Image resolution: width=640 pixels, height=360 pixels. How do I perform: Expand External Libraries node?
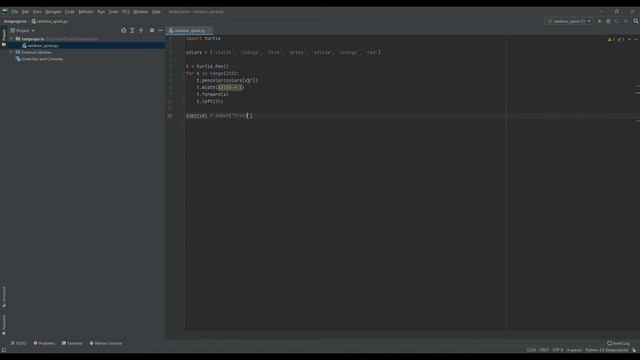coord(11,52)
